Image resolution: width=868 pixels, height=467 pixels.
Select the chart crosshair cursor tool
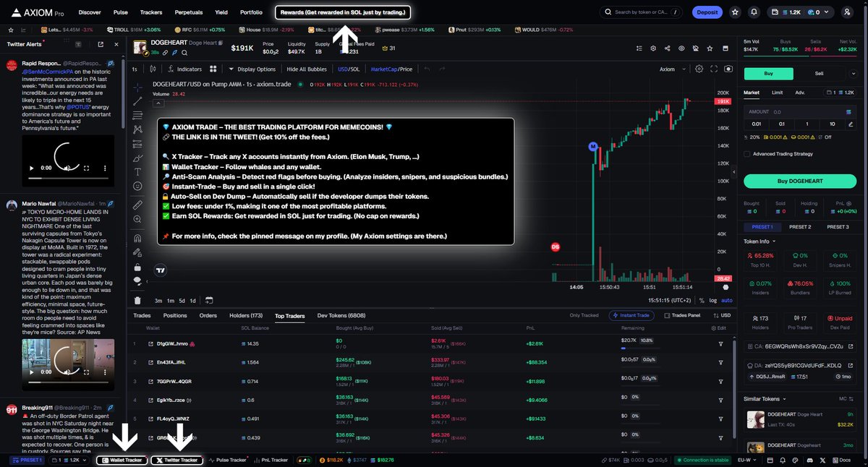point(137,86)
